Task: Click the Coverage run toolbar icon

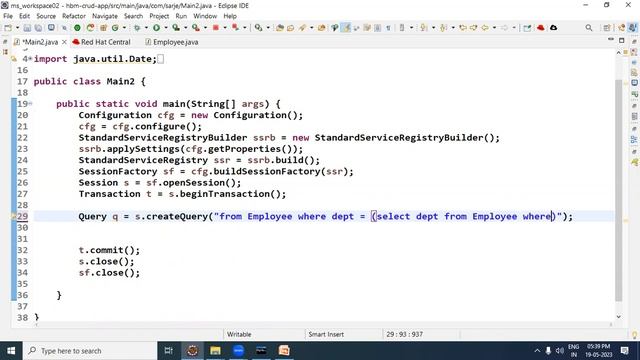Action: click(176, 28)
